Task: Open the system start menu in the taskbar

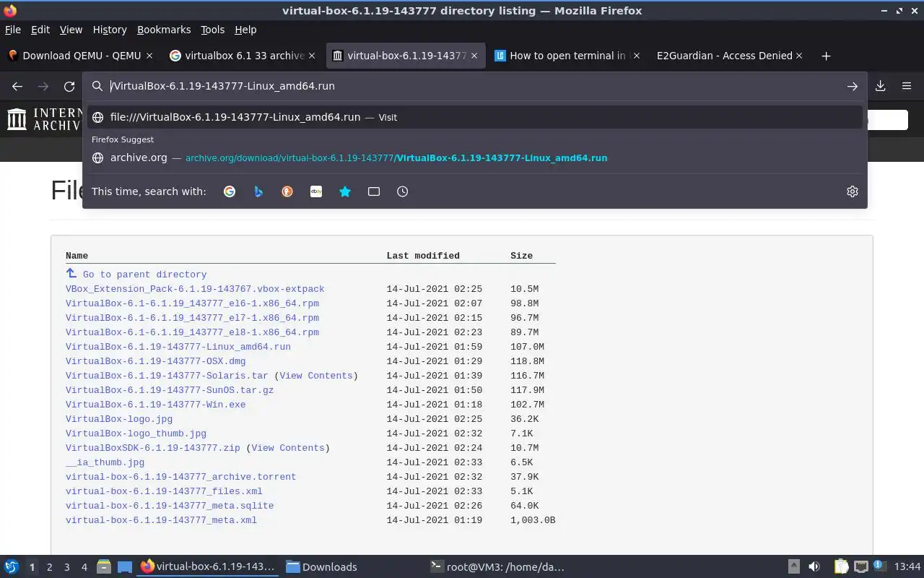Action: pos(12,567)
